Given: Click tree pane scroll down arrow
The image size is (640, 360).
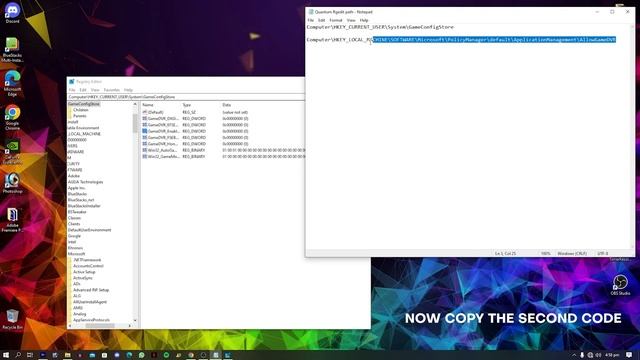Looking at the screenshot, I should point(135,320).
